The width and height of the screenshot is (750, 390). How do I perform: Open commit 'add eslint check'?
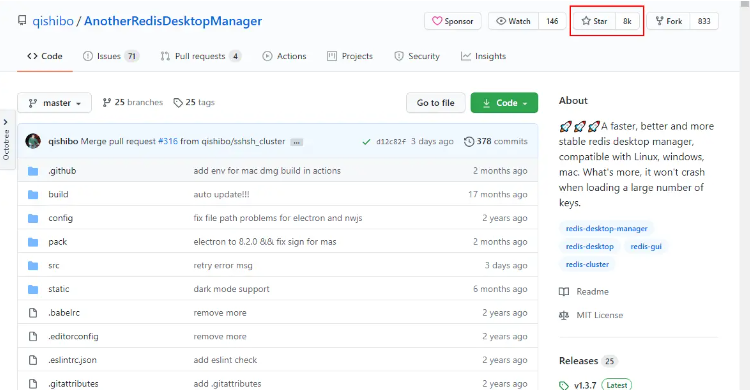click(x=225, y=360)
